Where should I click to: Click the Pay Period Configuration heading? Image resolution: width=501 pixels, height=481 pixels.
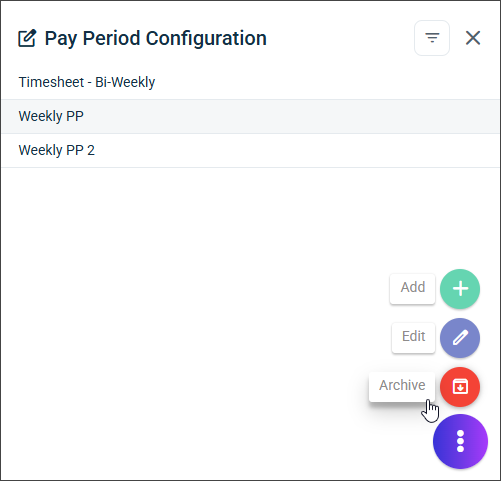(x=156, y=38)
